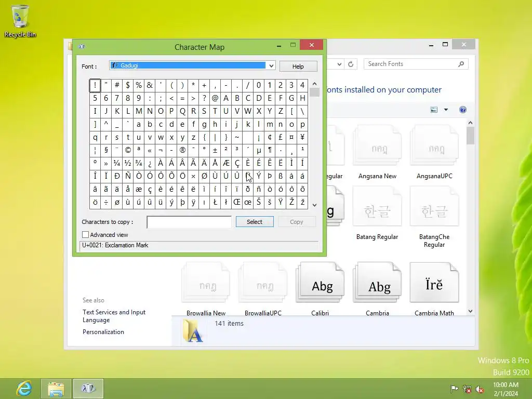Click the taskbar clock showing 10:00 AM
Screen dimensions: 532x399
(506, 389)
